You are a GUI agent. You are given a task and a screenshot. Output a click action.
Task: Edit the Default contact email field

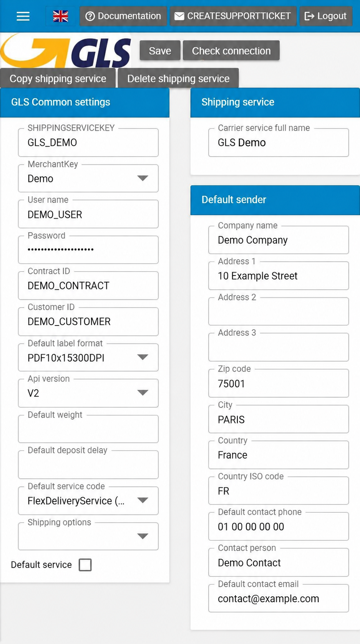coord(279,598)
